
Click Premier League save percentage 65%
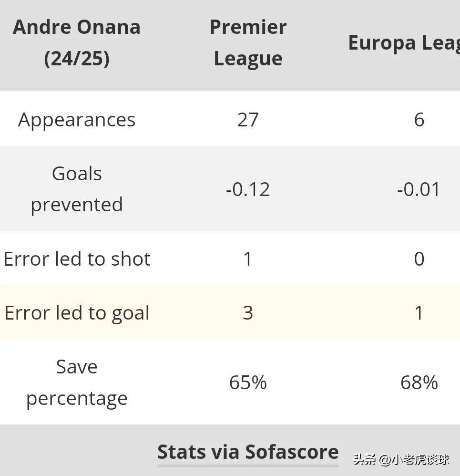248,383
